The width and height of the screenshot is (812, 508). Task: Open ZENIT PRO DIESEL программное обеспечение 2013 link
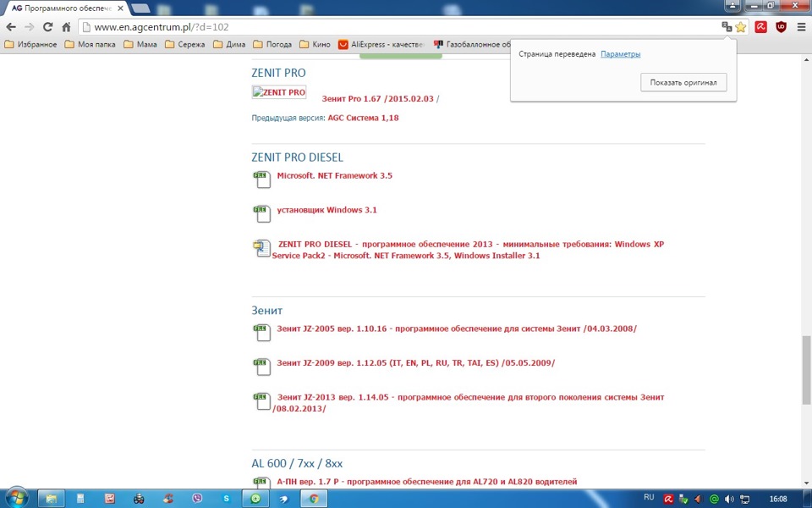click(468, 250)
